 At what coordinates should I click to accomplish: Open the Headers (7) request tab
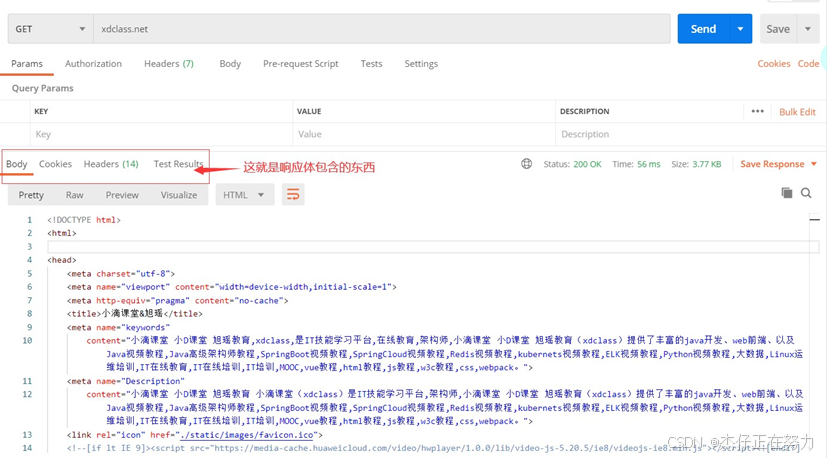169,64
